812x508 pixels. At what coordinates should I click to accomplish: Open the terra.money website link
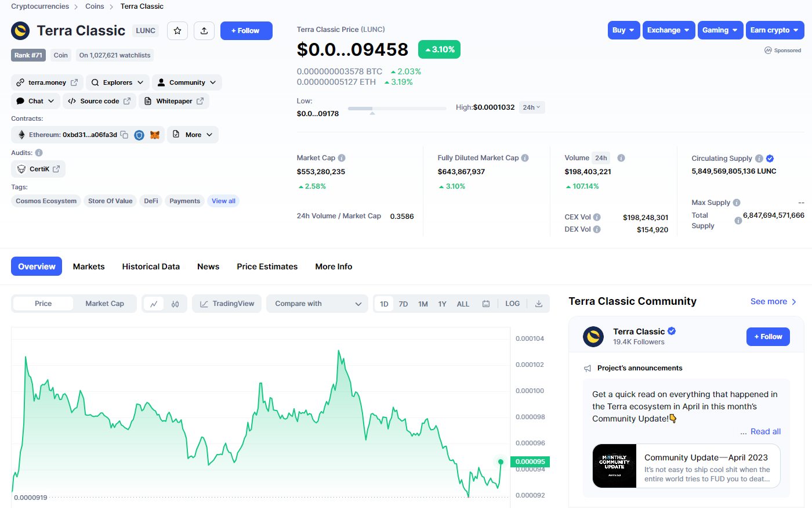point(47,82)
